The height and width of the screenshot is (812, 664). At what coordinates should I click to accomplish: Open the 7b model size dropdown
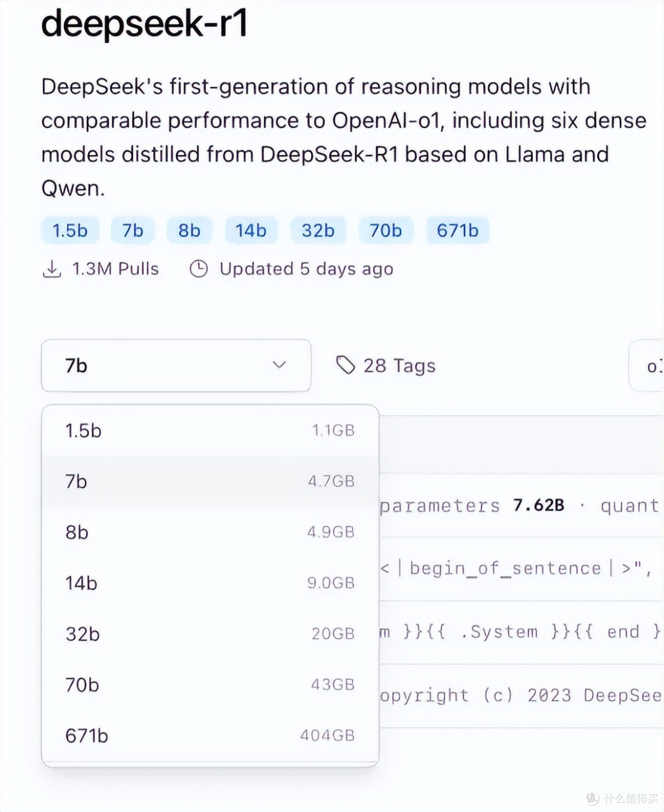point(176,365)
